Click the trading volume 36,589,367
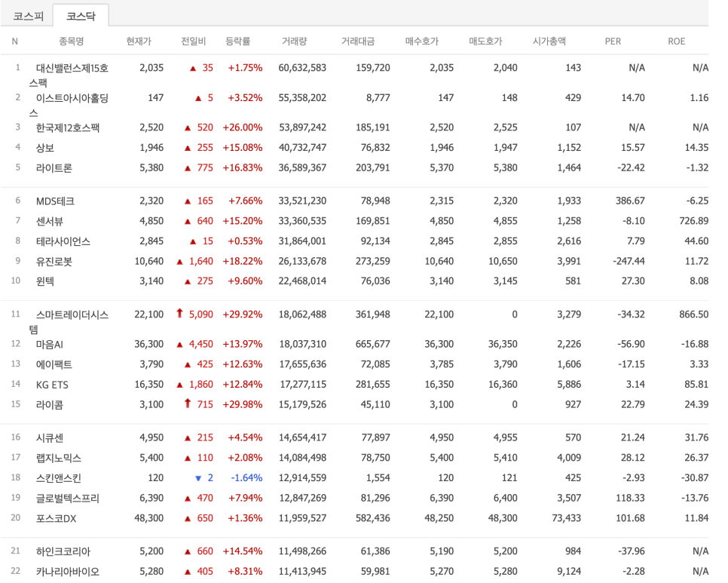 pyautogui.click(x=302, y=167)
